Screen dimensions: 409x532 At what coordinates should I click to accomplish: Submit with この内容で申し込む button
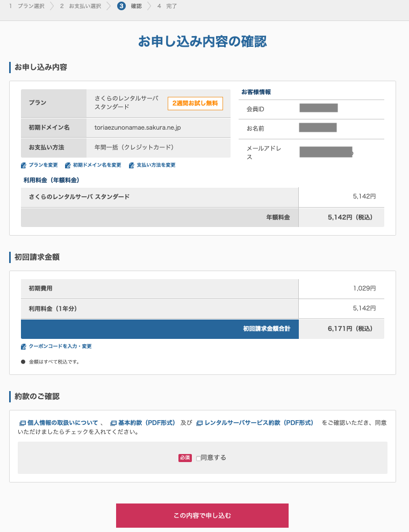[202, 515]
